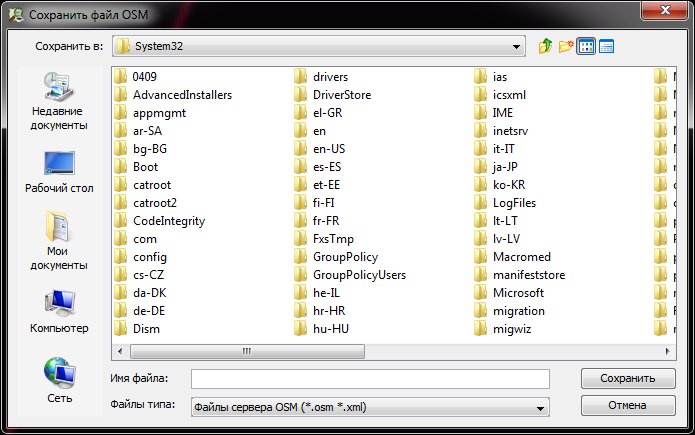Select the DriverStore folder icon

click(301, 95)
